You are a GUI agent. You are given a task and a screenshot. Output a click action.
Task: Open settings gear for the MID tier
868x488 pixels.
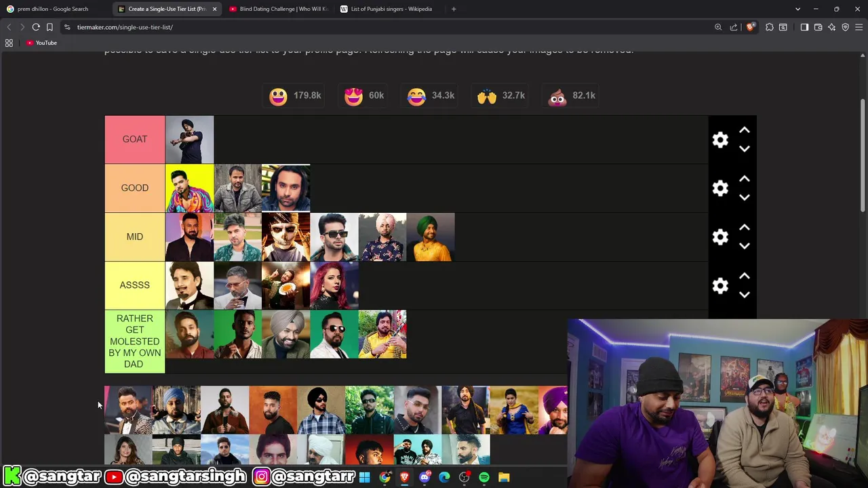[x=720, y=237]
